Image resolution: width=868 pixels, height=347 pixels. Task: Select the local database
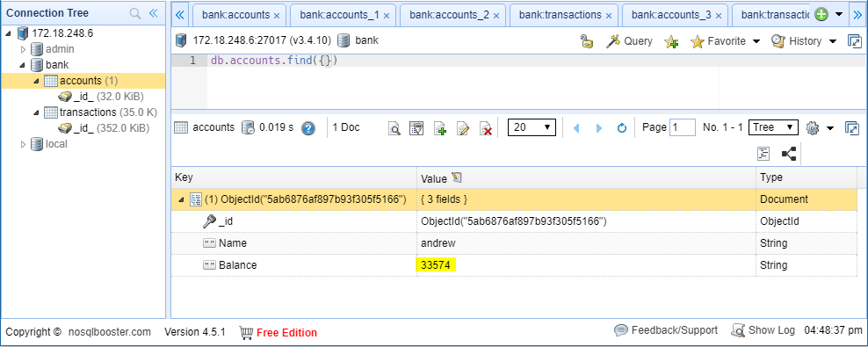[48, 144]
